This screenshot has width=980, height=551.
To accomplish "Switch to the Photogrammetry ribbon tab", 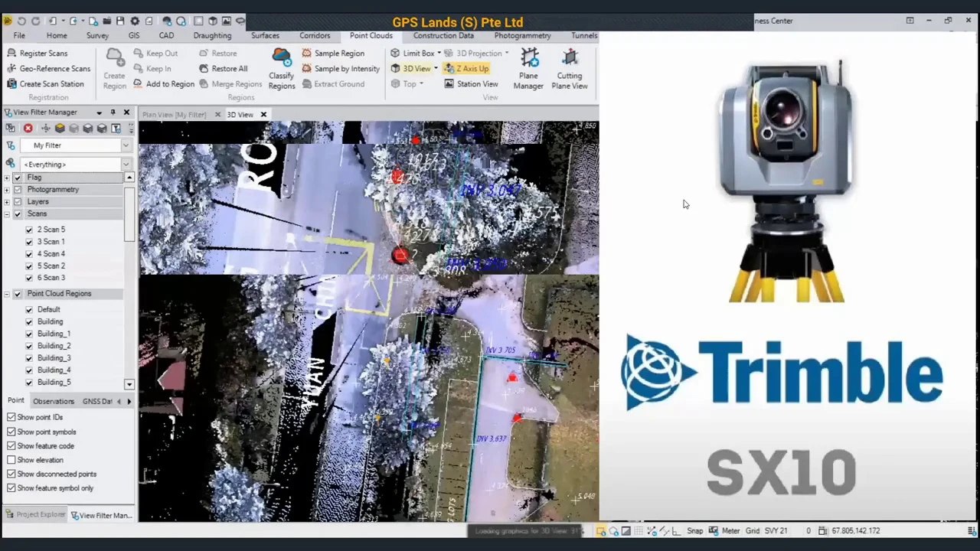I will coord(522,36).
